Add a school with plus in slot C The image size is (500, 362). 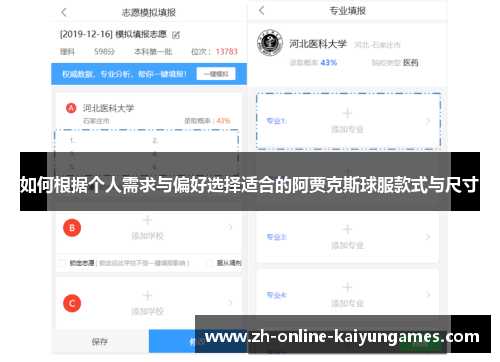point(147,296)
